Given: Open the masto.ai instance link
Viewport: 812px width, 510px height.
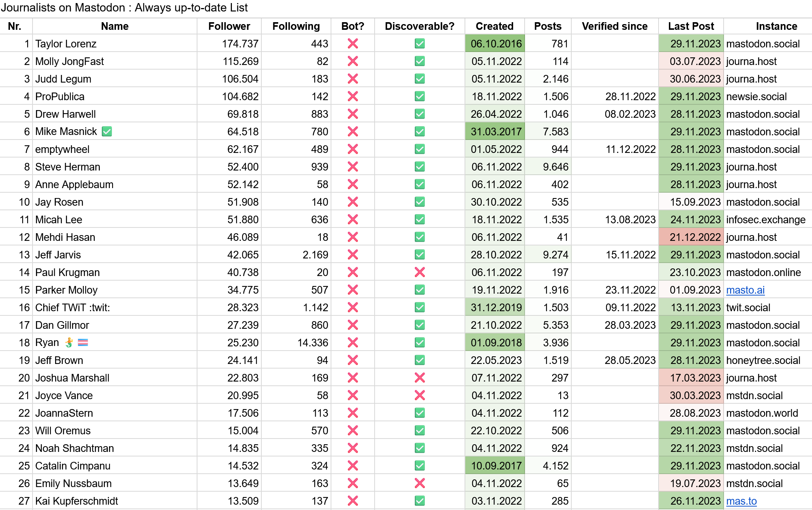Looking at the screenshot, I should (745, 290).
